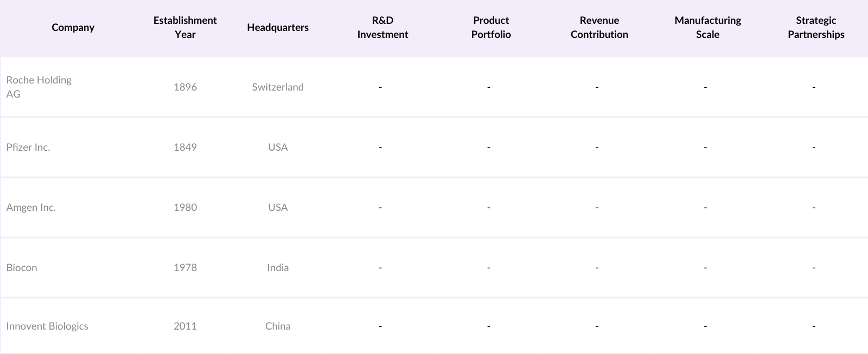
Task: Click the 1980 year cell for Amgen
Action: tap(185, 208)
